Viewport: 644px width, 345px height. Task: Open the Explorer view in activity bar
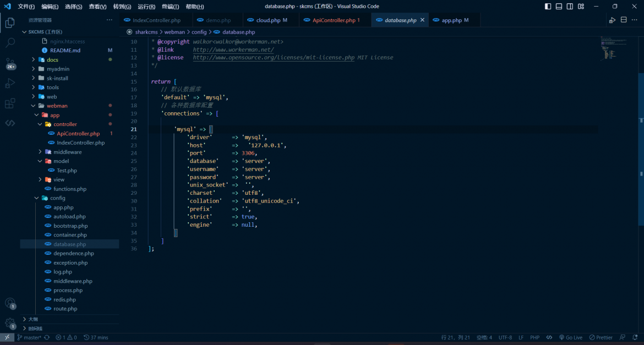coord(10,23)
